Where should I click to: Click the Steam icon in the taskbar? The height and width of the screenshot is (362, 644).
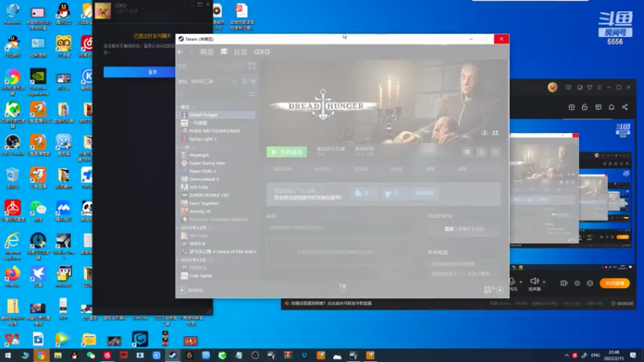click(173, 356)
